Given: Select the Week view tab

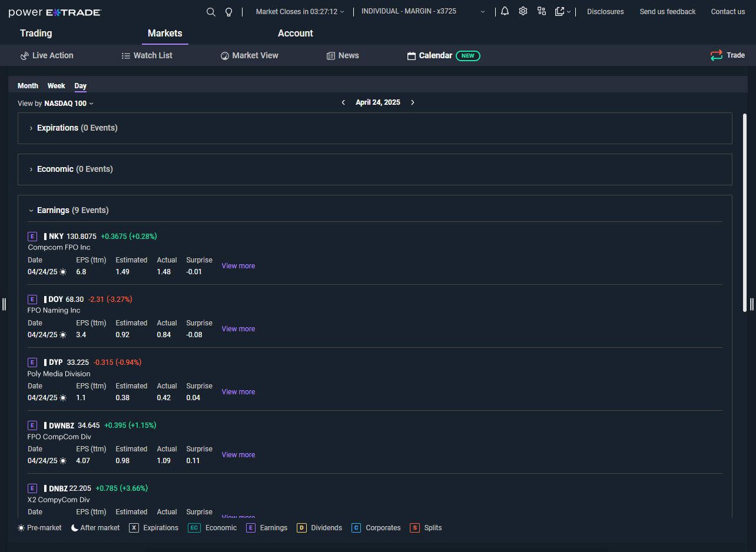Looking at the screenshot, I should (x=57, y=86).
